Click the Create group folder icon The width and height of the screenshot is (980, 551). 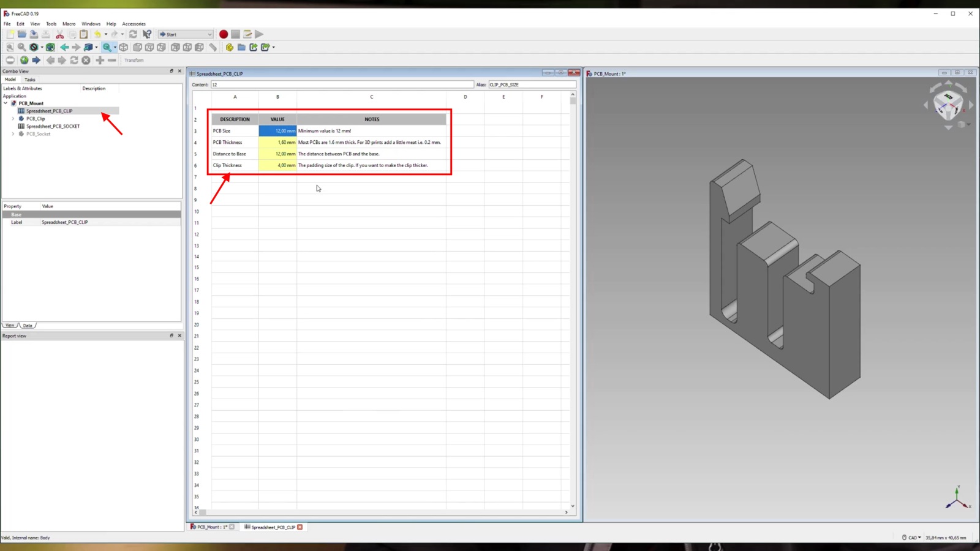(x=241, y=47)
